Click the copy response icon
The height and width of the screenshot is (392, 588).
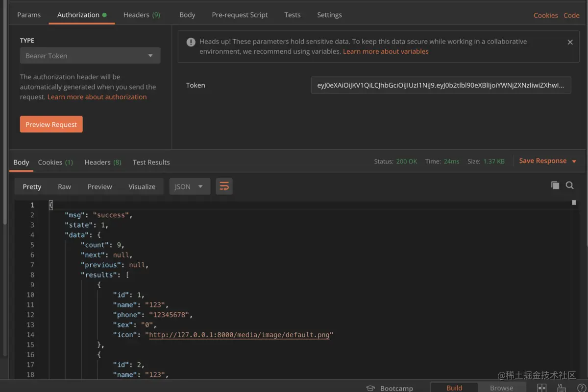555,185
